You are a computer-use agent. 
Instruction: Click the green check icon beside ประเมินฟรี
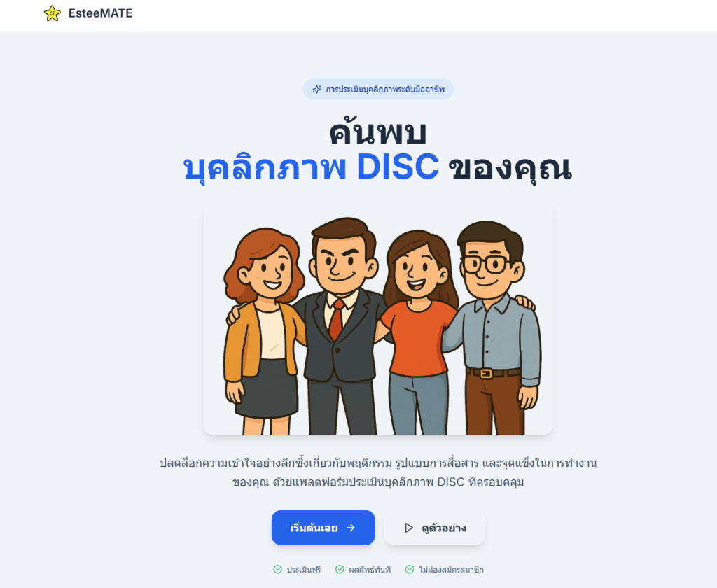pos(277,569)
